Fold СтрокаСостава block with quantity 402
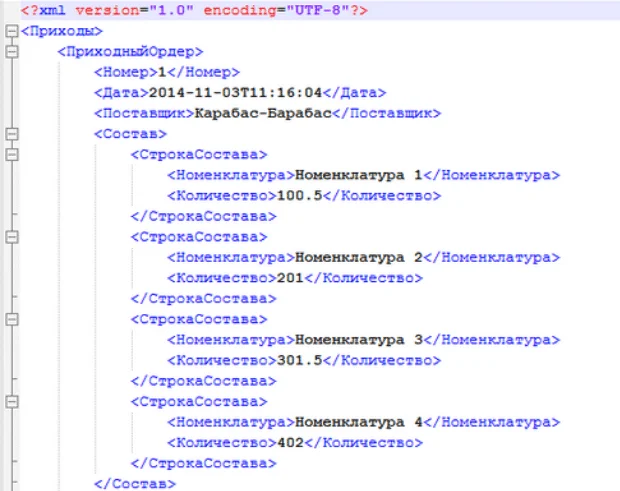This screenshot has width=620, height=491. point(11,401)
